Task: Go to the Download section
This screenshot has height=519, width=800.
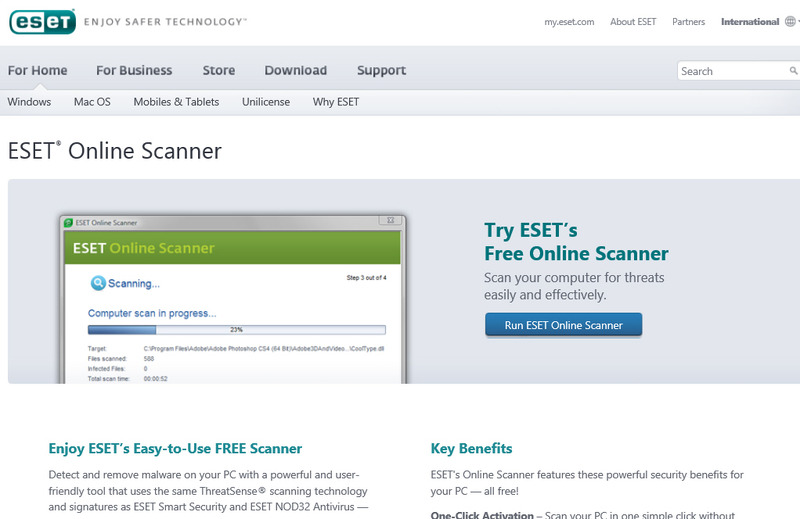Action: point(295,71)
